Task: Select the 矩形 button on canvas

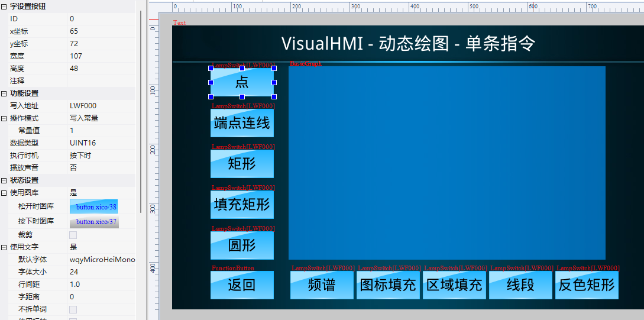Action: click(x=242, y=163)
